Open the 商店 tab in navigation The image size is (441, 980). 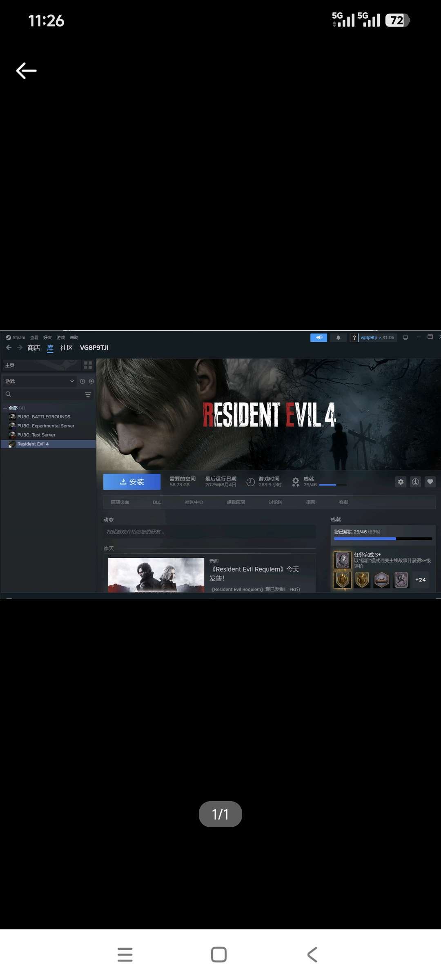point(34,348)
